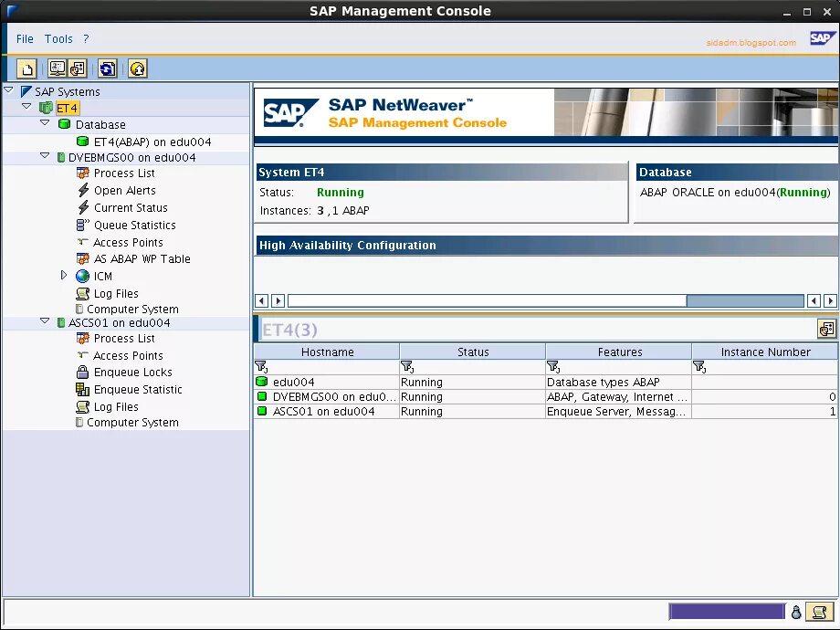Select the edu004 row in table

[546, 382]
